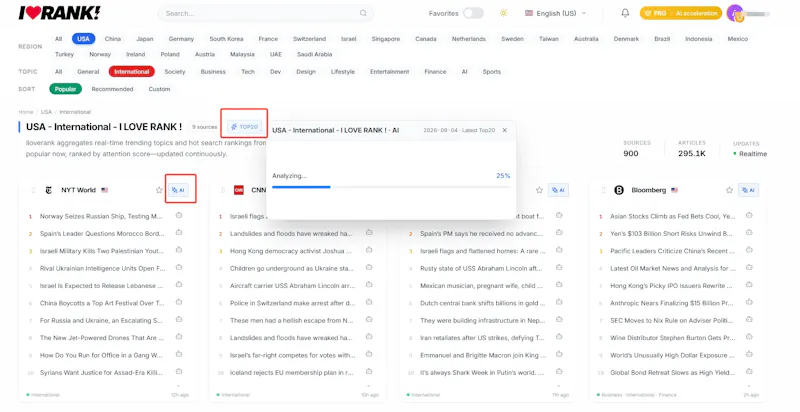Select Tech topic filter
This screenshot has width=800, height=412.
248,72
